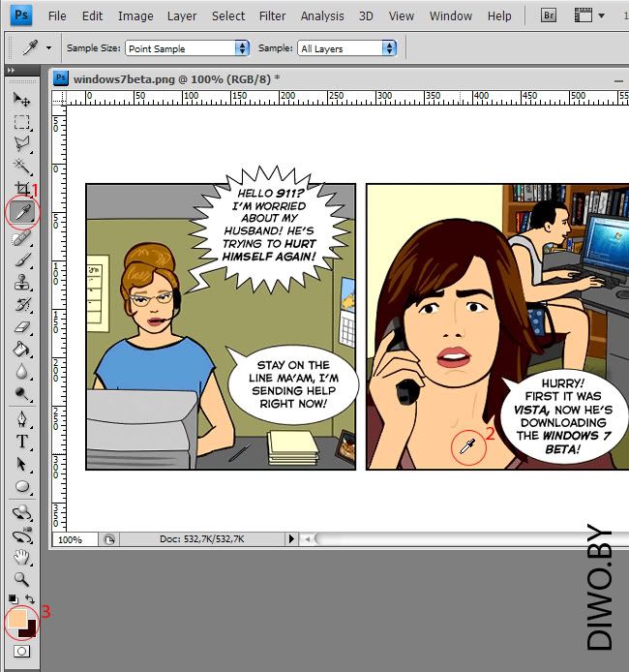
Task: Select the Paint Bucket tool
Action: [x=21, y=350]
